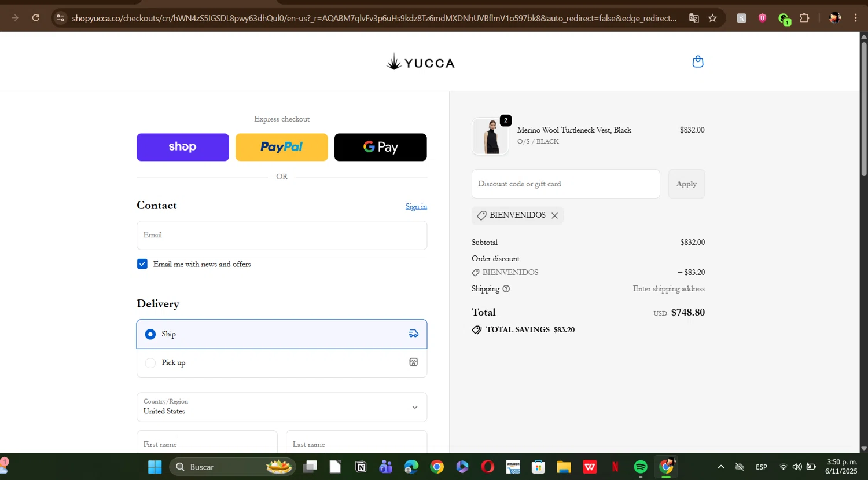Remove the BIENVENIDOS discount code
Screen dimensions: 868x480
(554, 215)
